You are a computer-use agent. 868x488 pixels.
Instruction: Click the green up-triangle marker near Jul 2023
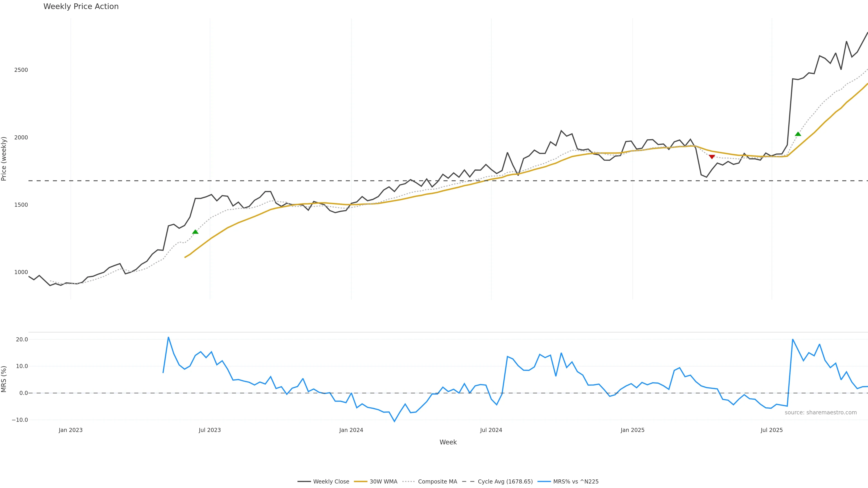pos(195,232)
